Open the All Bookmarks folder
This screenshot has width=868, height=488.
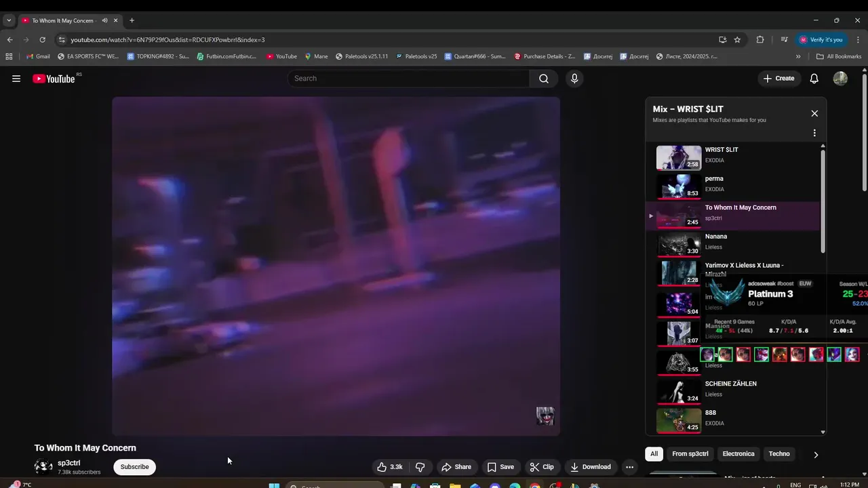[839, 56]
